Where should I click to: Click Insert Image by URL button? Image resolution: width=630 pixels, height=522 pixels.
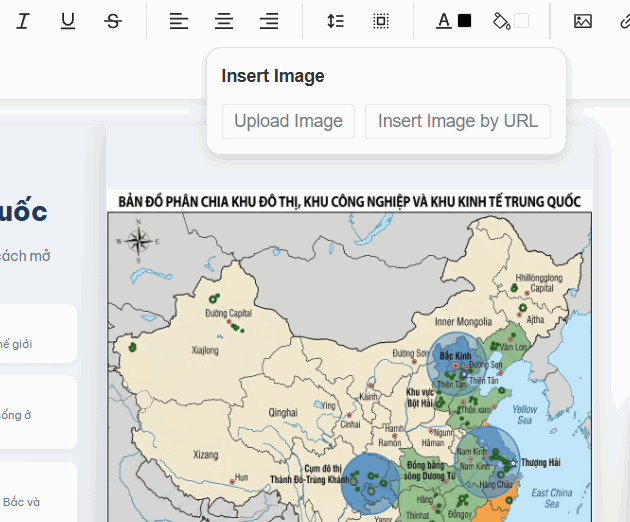click(458, 121)
